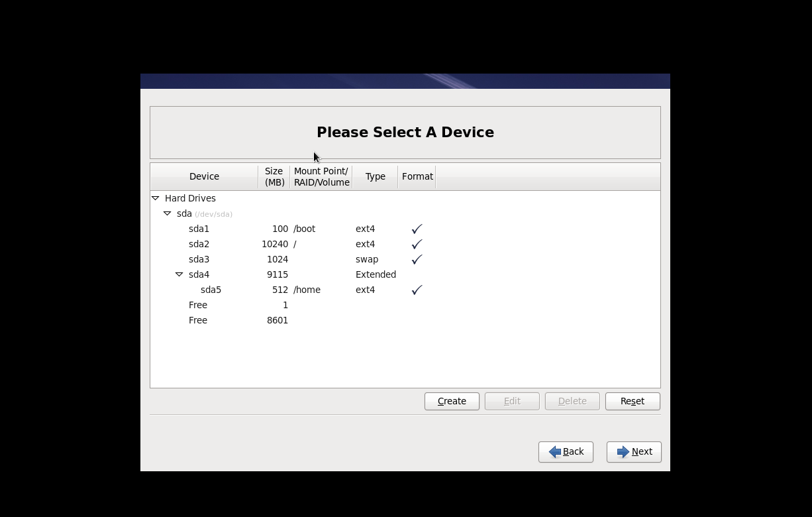
Task: Click the sda (/dev/sda) drive label
Action: pos(205,213)
